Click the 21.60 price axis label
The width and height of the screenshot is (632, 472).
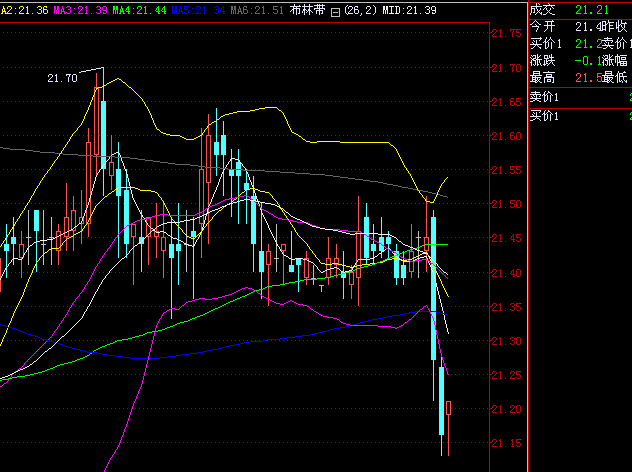[x=506, y=136]
